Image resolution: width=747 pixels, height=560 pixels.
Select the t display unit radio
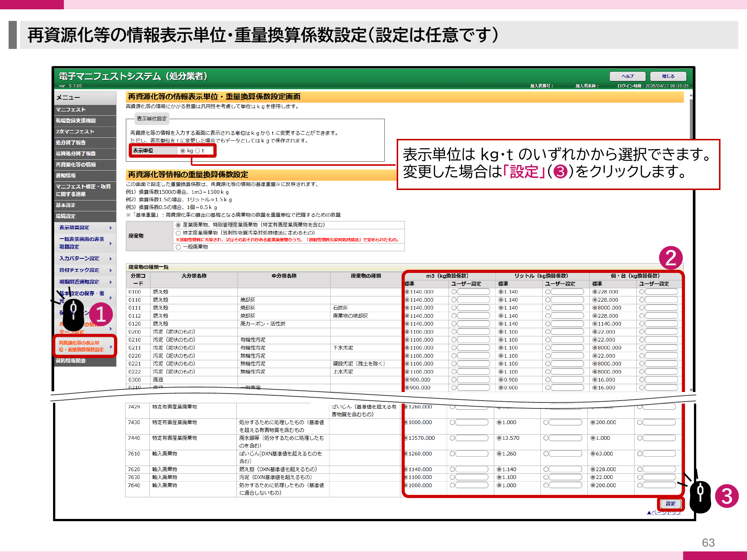tap(198, 151)
